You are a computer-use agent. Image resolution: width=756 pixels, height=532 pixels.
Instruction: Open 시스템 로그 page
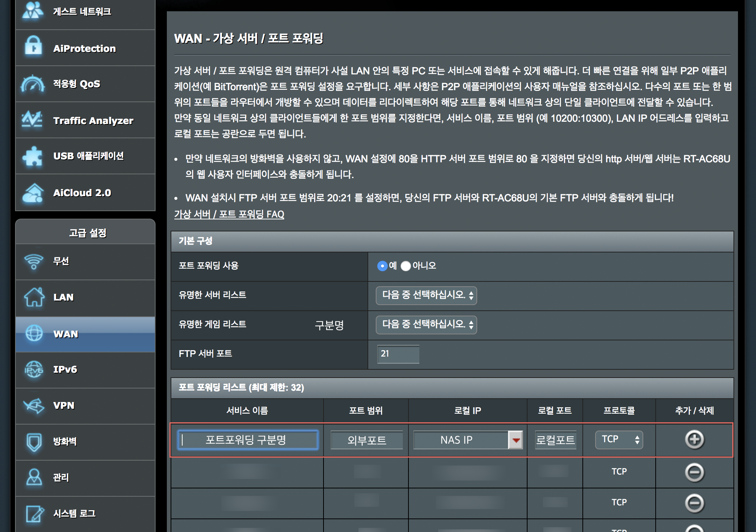tap(85, 514)
